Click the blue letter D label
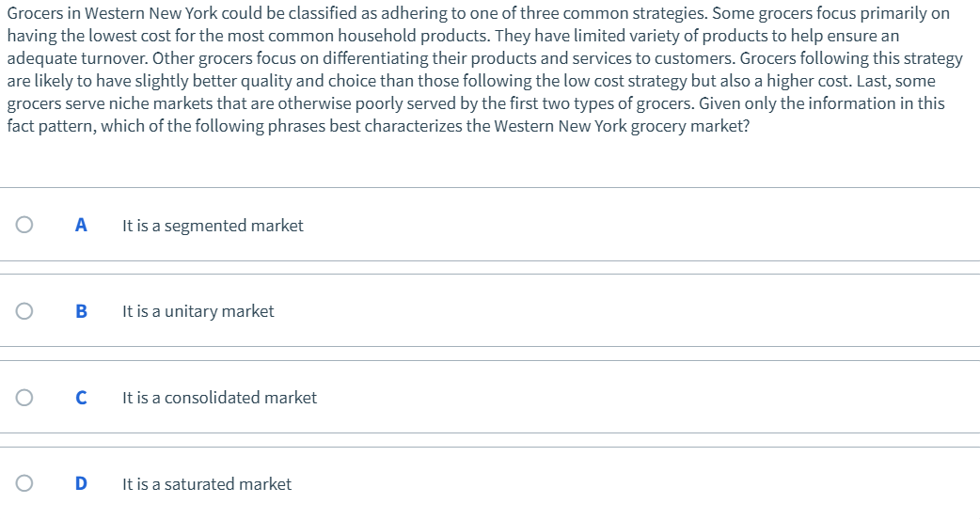The image size is (980, 519). point(81,483)
